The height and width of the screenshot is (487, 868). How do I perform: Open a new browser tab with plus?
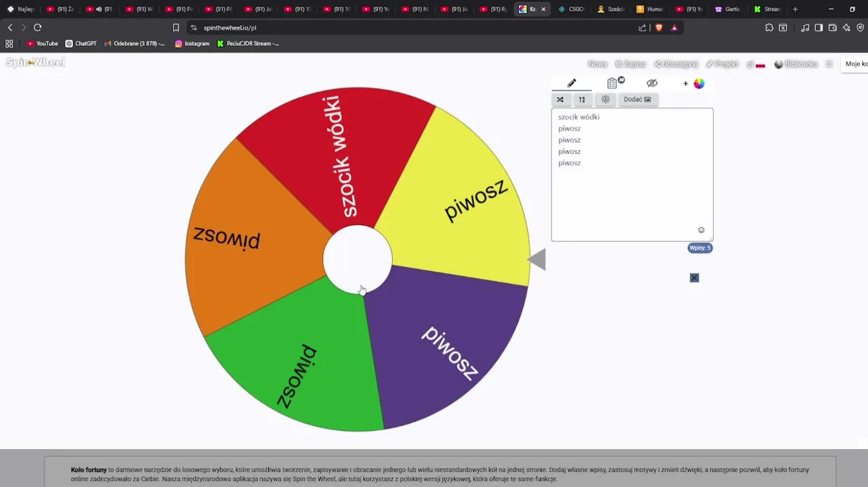pyautogui.click(x=795, y=9)
